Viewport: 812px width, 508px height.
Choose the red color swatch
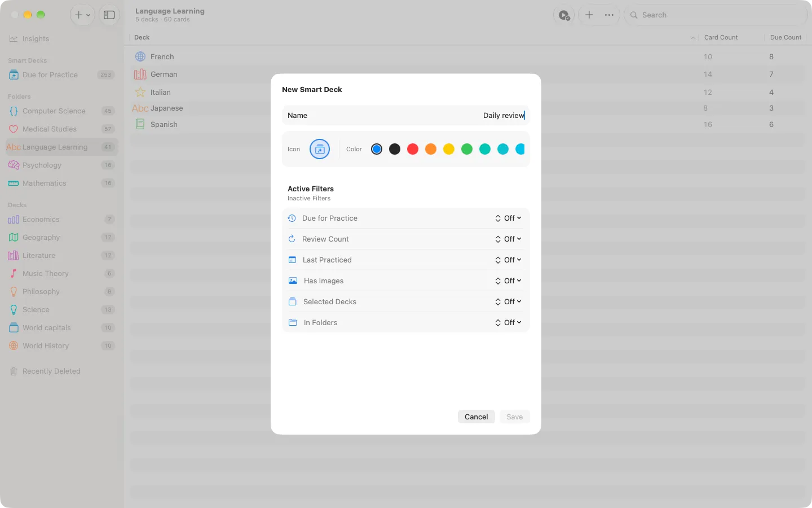click(413, 149)
